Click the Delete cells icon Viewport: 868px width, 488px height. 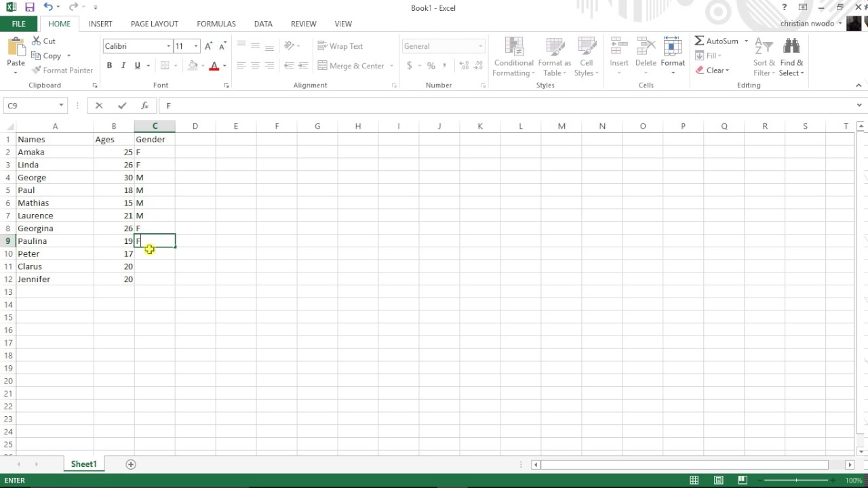click(646, 47)
